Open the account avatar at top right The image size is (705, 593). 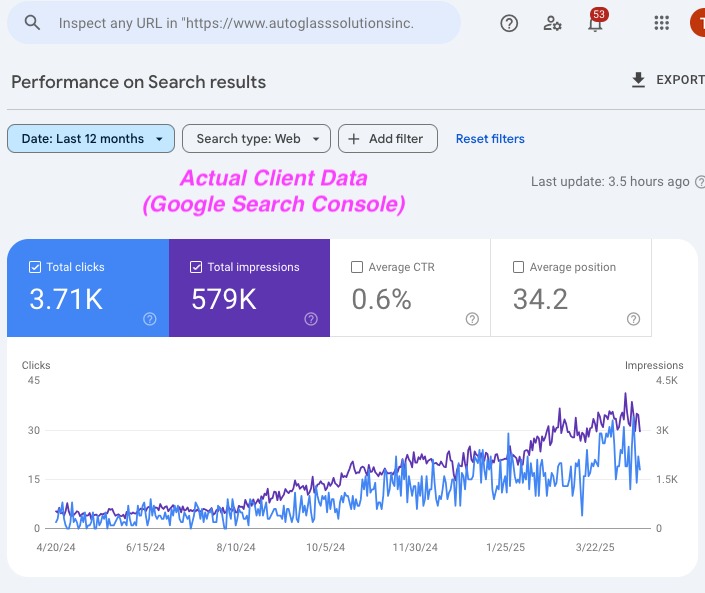697,23
